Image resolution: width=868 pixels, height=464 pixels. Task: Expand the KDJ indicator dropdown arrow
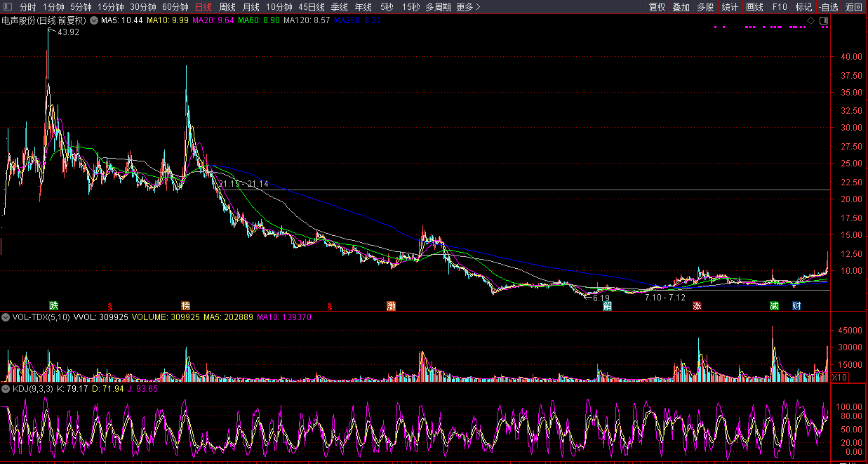coord(6,388)
